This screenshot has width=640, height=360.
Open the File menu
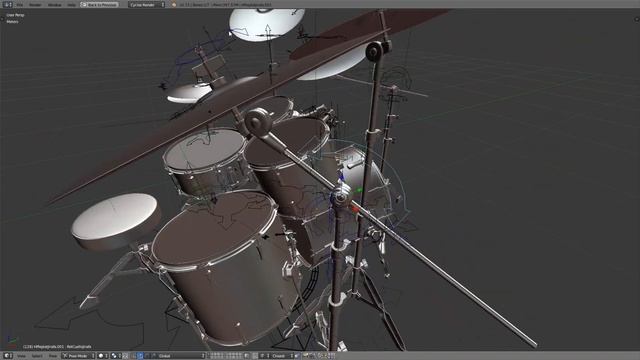(20, 4)
